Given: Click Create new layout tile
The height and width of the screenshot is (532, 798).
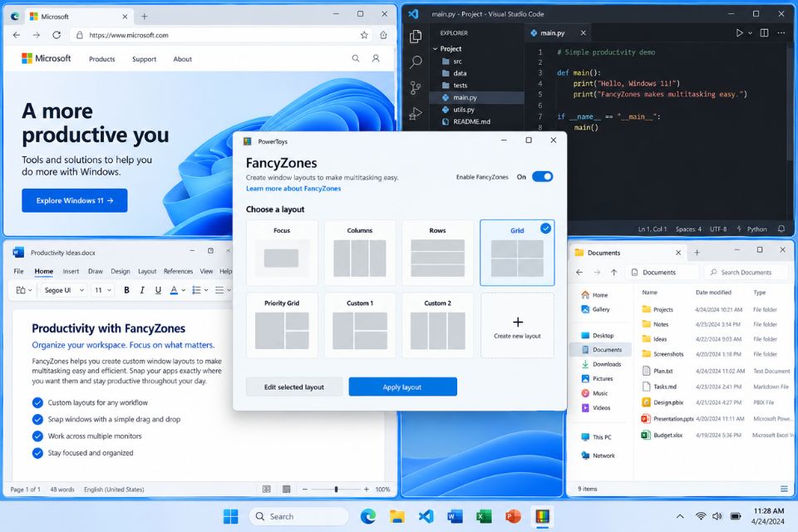Looking at the screenshot, I should click(x=517, y=325).
